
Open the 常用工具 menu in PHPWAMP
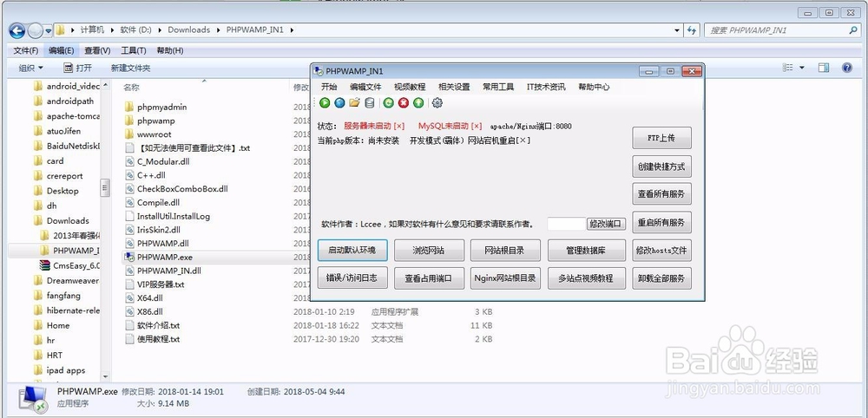498,87
